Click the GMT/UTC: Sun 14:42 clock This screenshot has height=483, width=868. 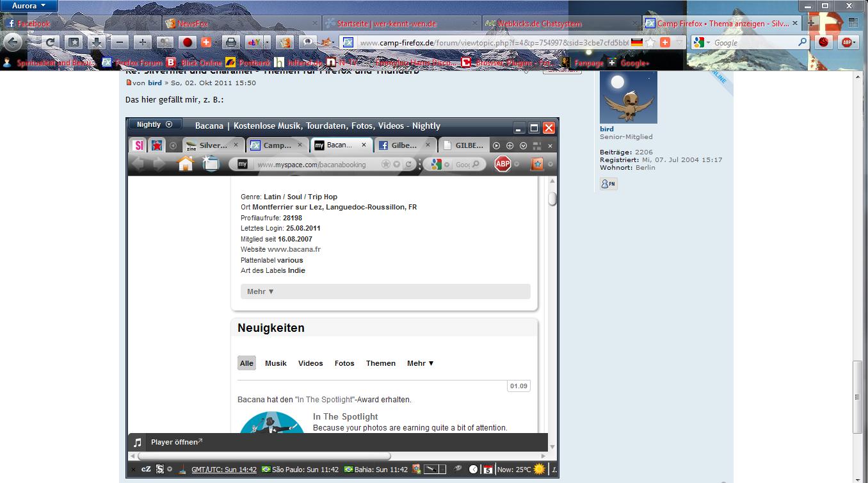click(224, 470)
